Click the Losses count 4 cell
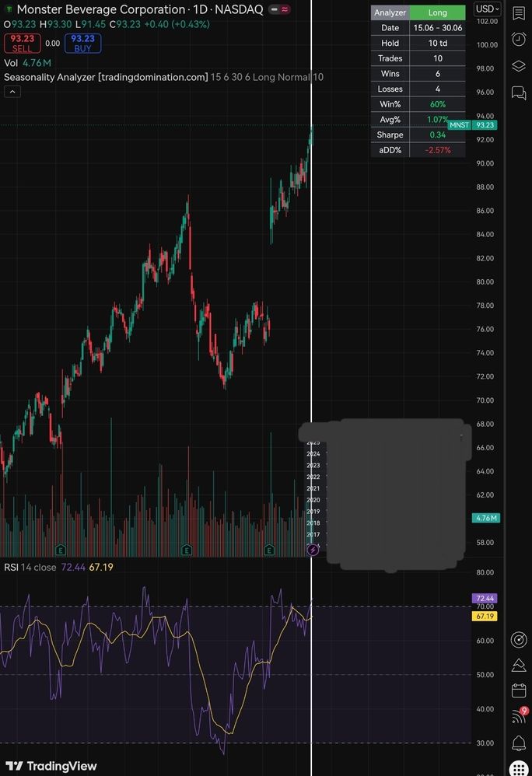 [x=437, y=89]
